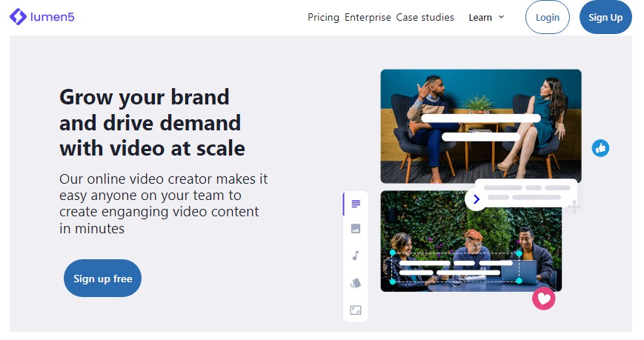Viewport: 644px width, 340px height.
Task: Click the dashed text selection box on the lower image
Action: tap(455, 267)
